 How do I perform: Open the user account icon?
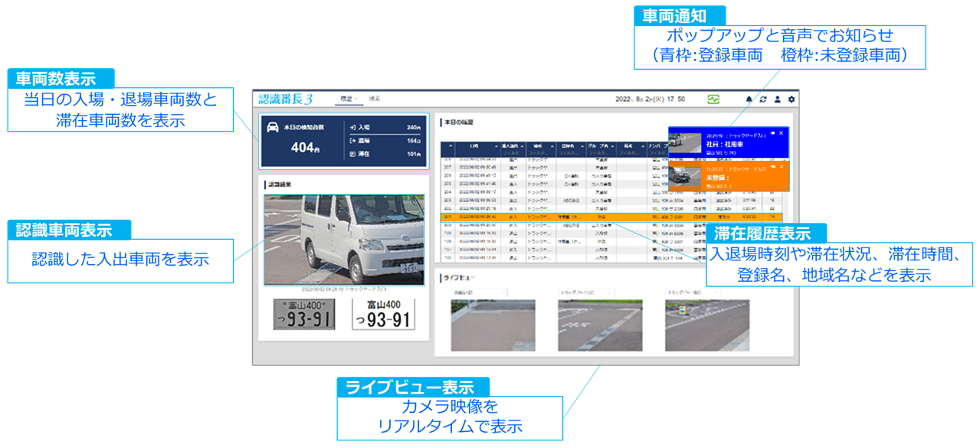(x=777, y=98)
